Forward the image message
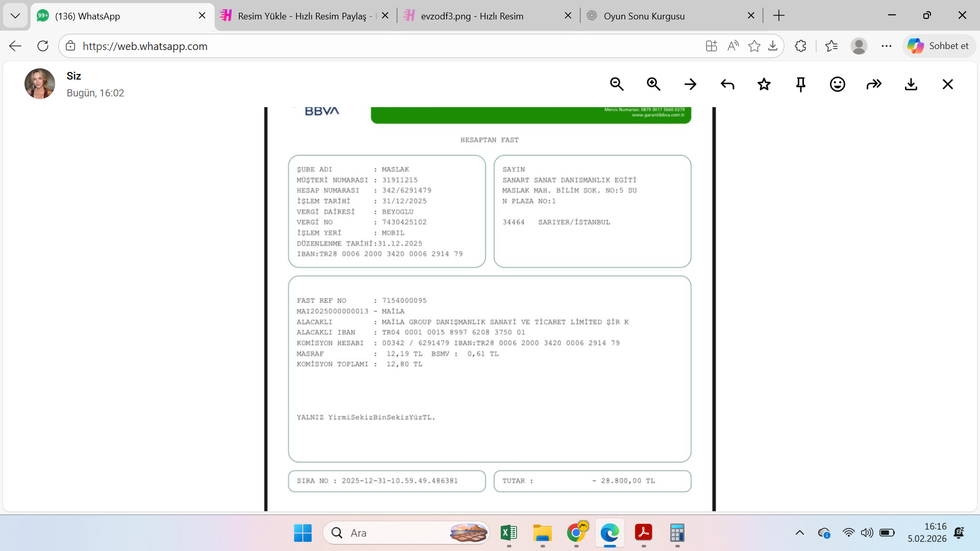This screenshot has width=980, height=551. 874,84
